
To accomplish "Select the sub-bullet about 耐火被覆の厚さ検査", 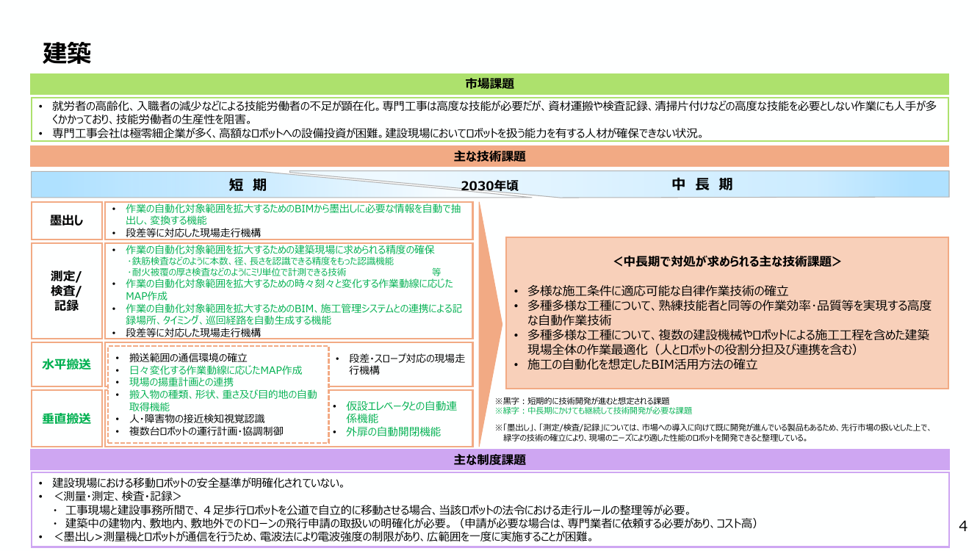I will 237,271.
